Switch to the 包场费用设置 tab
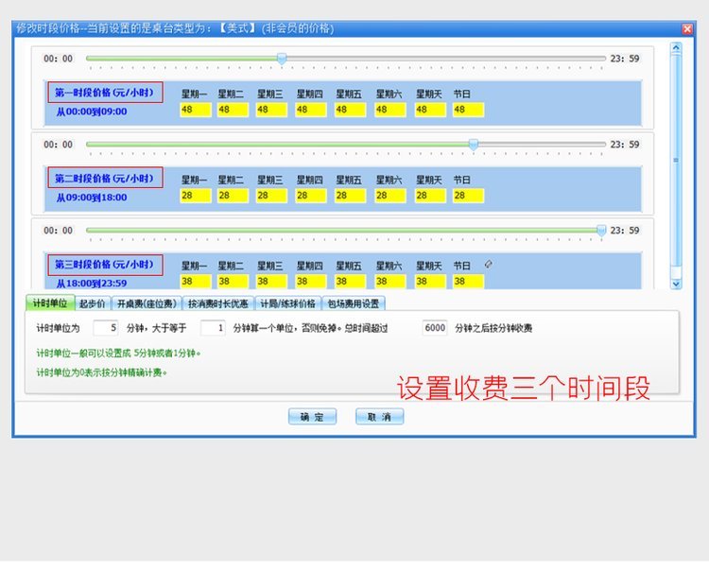 coord(354,303)
